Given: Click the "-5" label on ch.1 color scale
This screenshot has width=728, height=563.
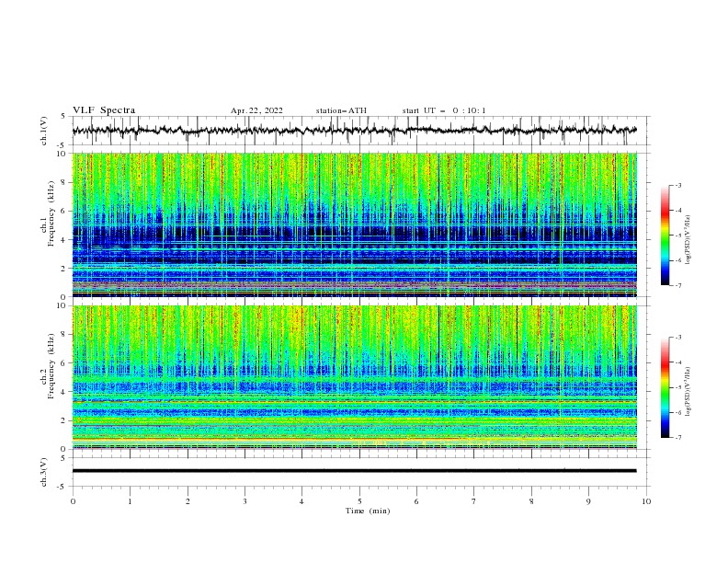Looking at the screenshot, I should (x=678, y=236).
